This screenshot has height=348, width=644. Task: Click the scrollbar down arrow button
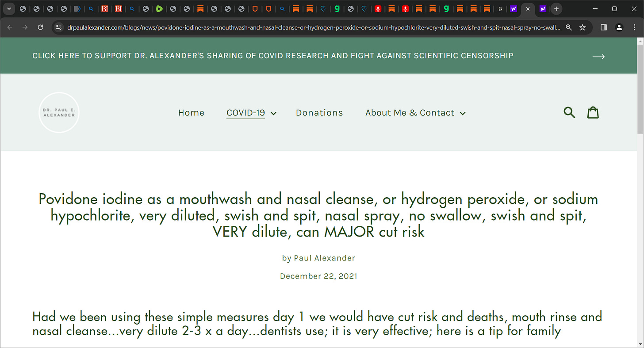coord(640,344)
